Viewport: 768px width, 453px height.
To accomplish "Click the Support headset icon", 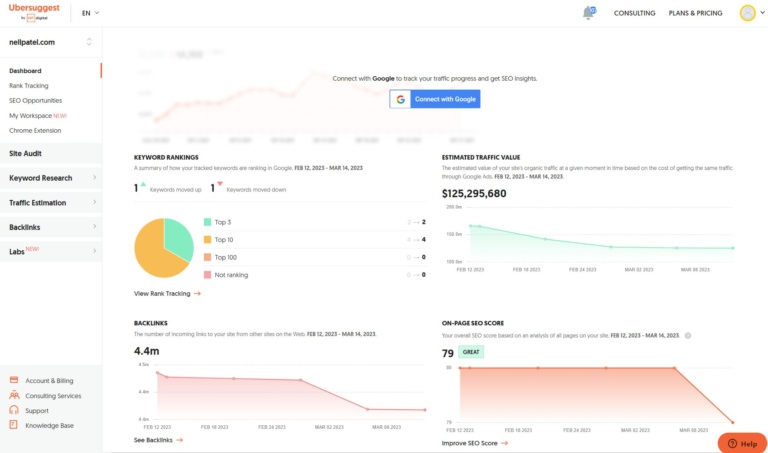I will (14, 410).
